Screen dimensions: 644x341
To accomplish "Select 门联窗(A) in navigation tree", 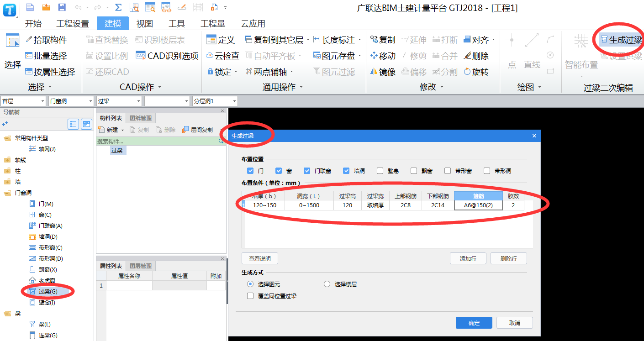I will pos(46,226).
